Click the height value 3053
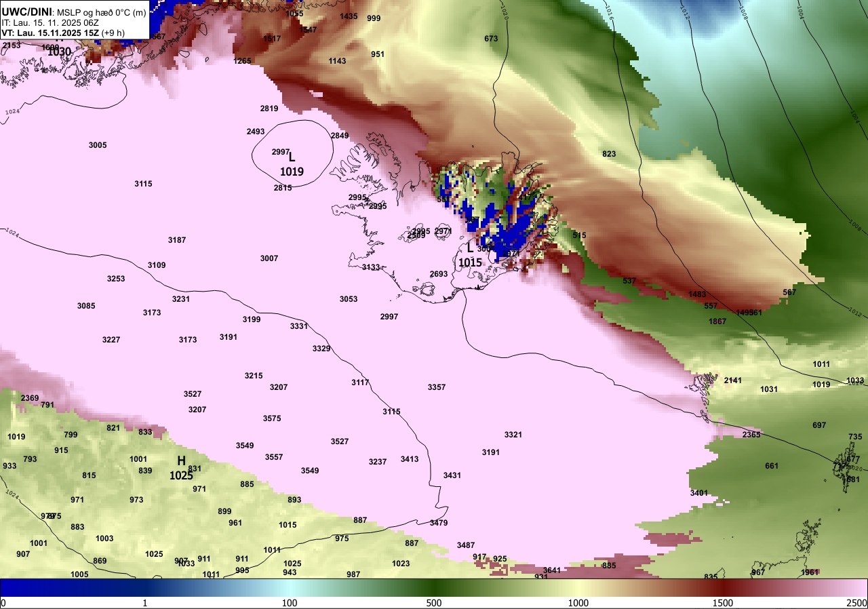Screen dimensions: 868x609 tap(349, 299)
